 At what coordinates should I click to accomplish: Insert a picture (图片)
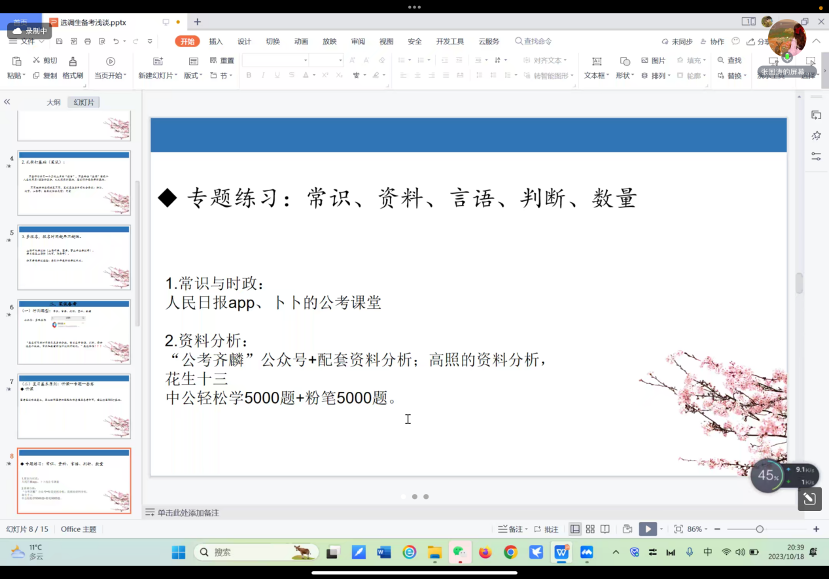[653, 60]
